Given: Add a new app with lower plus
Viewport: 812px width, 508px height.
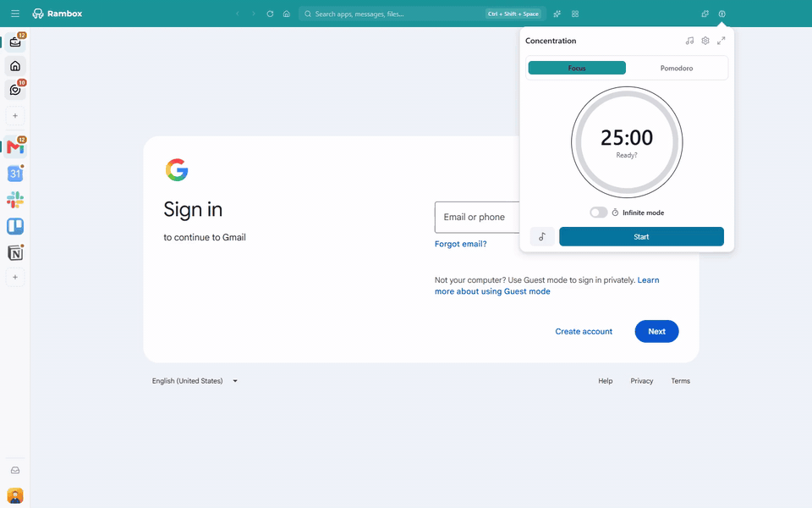Looking at the screenshot, I should (15, 278).
